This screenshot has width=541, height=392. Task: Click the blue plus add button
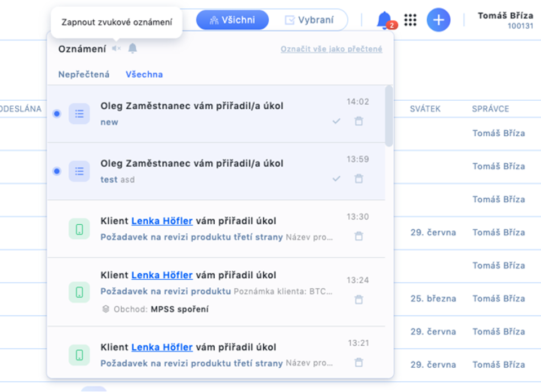click(438, 20)
